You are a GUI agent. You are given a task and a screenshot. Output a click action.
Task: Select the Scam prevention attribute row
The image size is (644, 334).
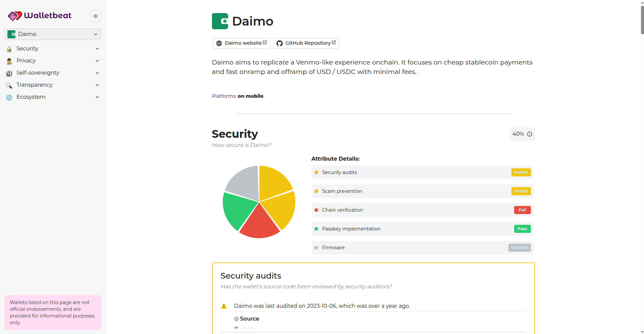pos(423,191)
